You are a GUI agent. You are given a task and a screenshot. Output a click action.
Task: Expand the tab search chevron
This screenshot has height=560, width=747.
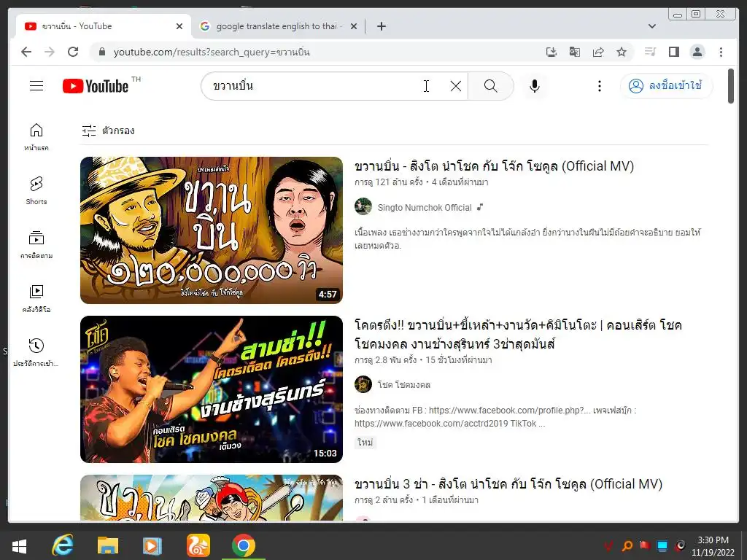click(x=652, y=26)
